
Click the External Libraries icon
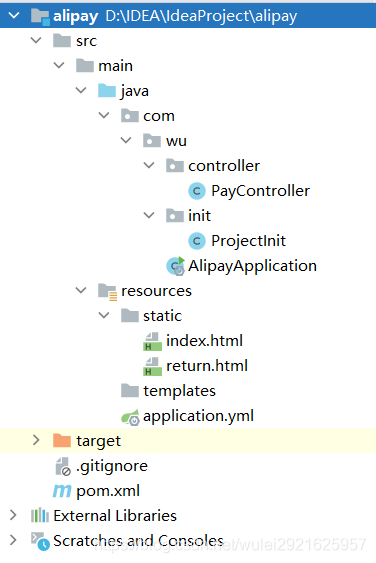[40, 516]
